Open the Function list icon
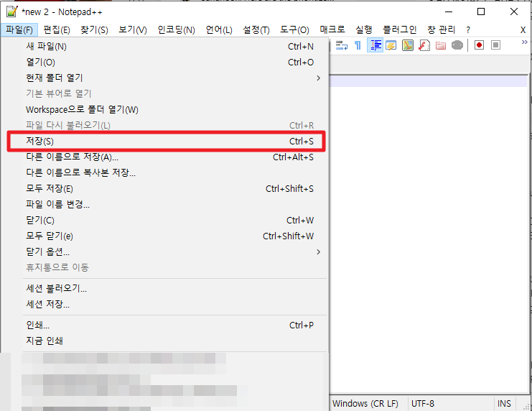This screenshot has width=532, height=411. [x=424, y=45]
